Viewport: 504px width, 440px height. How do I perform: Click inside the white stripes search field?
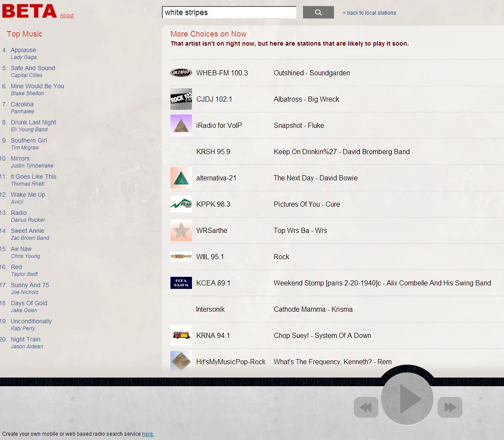229,12
